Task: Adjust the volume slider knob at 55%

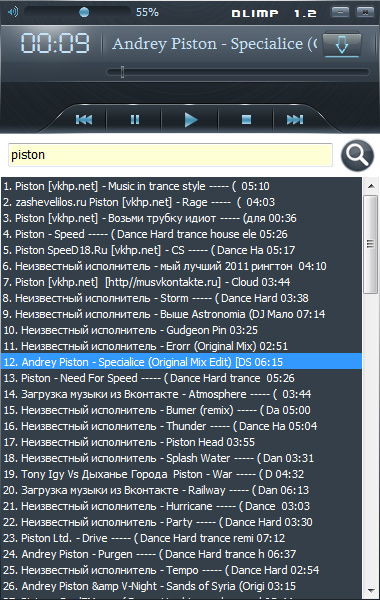Action: [x=84, y=12]
